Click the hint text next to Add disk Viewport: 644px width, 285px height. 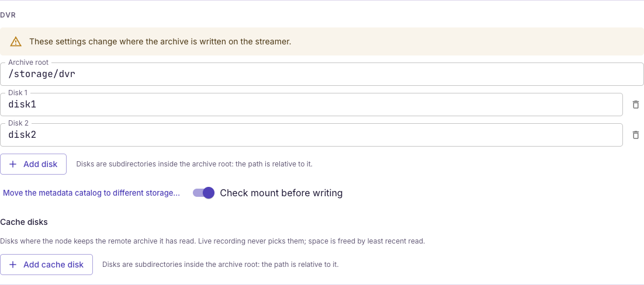(194, 164)
